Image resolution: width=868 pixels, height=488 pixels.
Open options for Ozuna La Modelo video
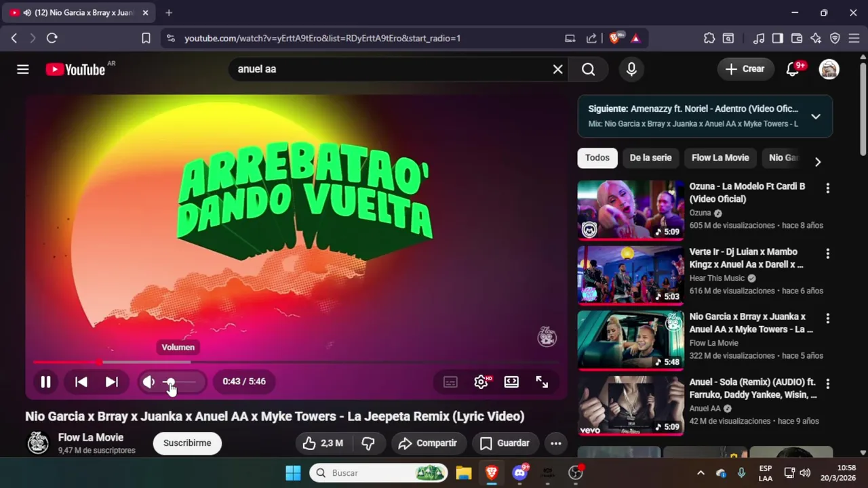pyautogui.click(x=827, y=188)
